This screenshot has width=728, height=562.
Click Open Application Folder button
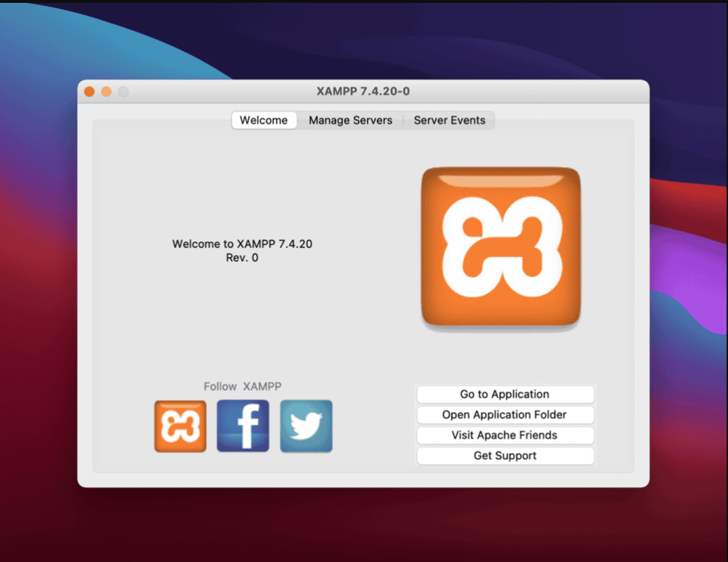pos(505,414)
